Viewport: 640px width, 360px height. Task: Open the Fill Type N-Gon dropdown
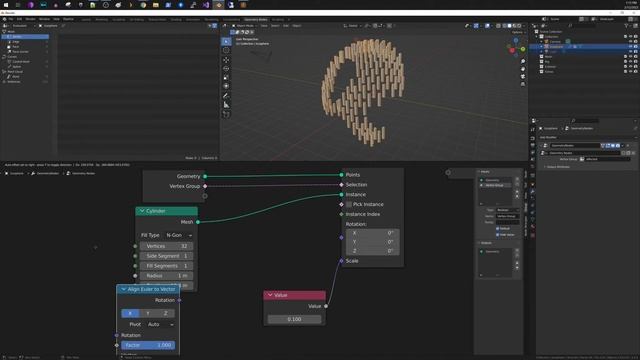pos(179,235)
